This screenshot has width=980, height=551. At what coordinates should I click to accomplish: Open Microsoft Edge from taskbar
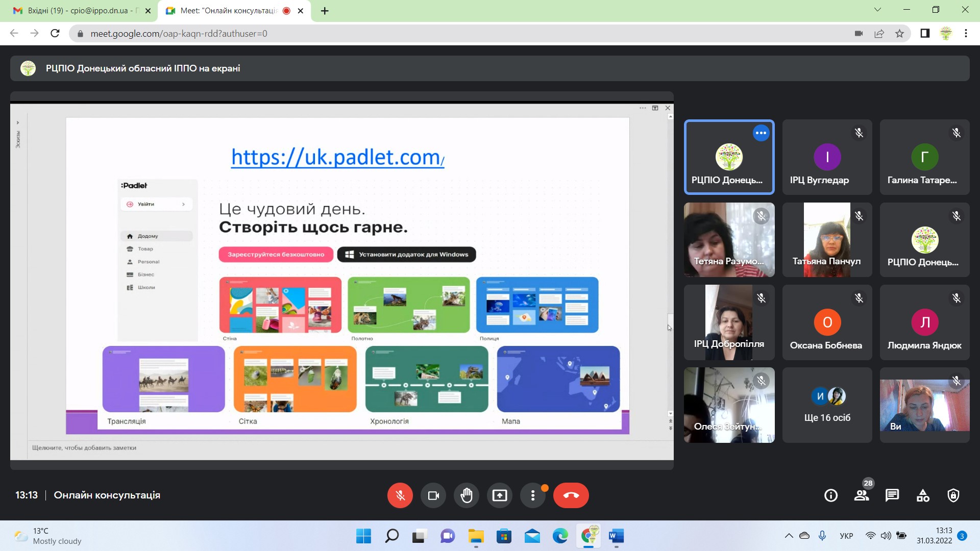pos(560,536)
